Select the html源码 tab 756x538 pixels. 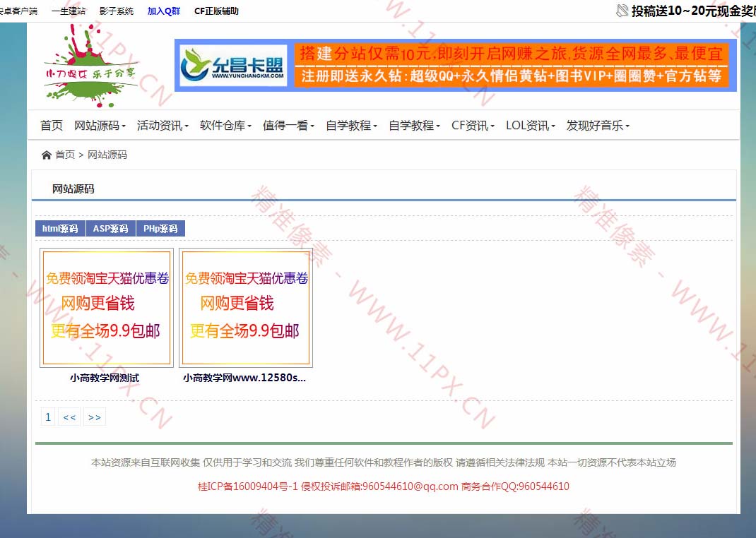click(60, 229)
